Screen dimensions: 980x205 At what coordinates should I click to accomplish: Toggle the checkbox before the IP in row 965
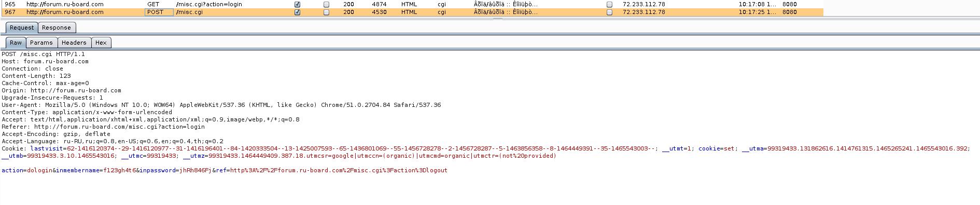pos(609,4)
